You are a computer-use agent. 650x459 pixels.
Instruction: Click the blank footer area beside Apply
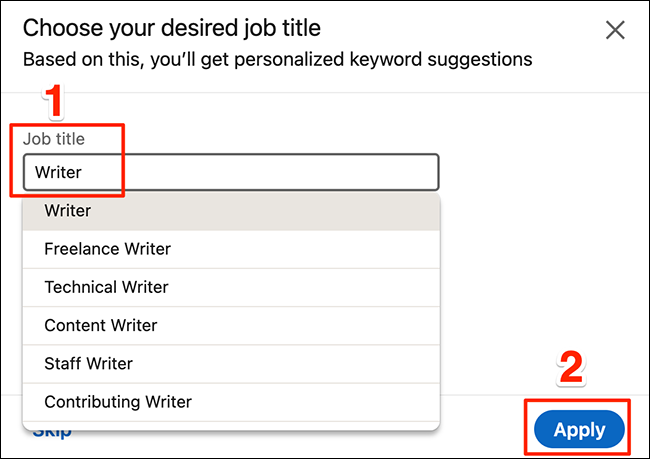(480, 428)
